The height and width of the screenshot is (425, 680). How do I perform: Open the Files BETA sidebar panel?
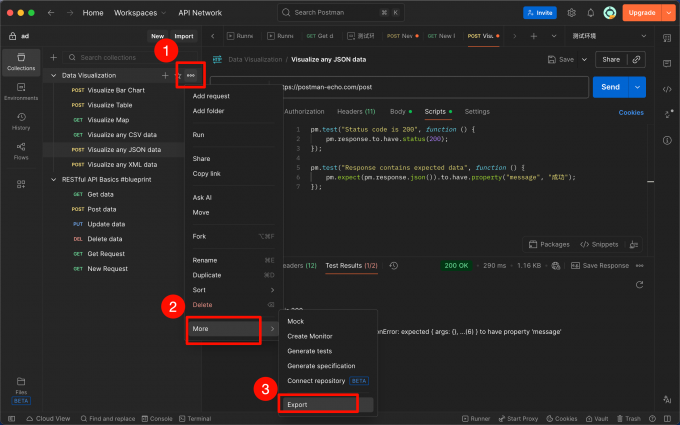click(x=21, y=391)
